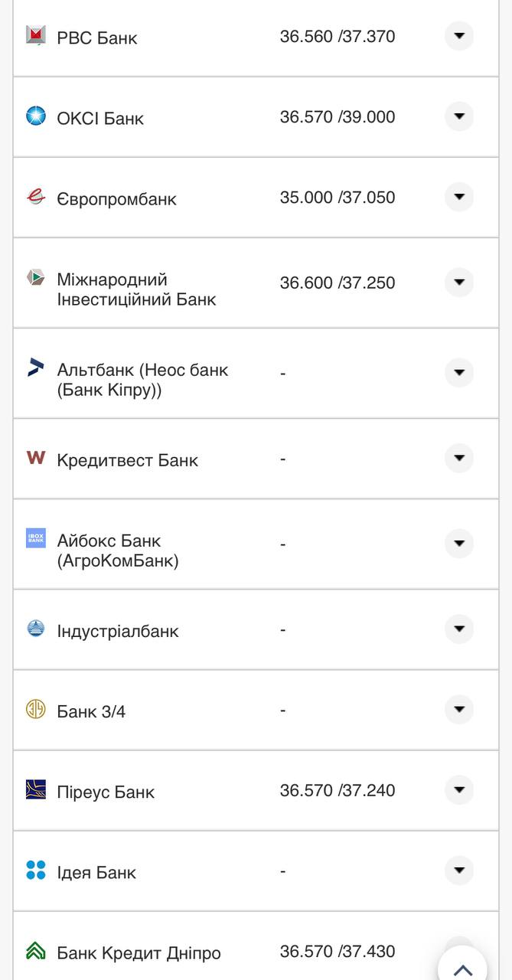Screen dimensions: 512x980
Task: Select the Індустріалбанк globe logo
Action: [34, 628]
